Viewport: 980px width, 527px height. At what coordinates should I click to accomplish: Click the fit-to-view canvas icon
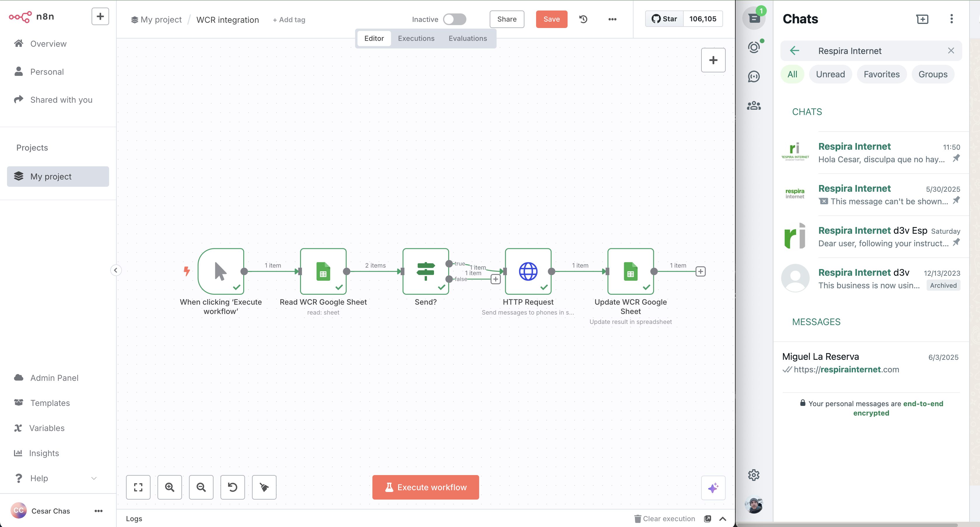[x=138, y=487]
